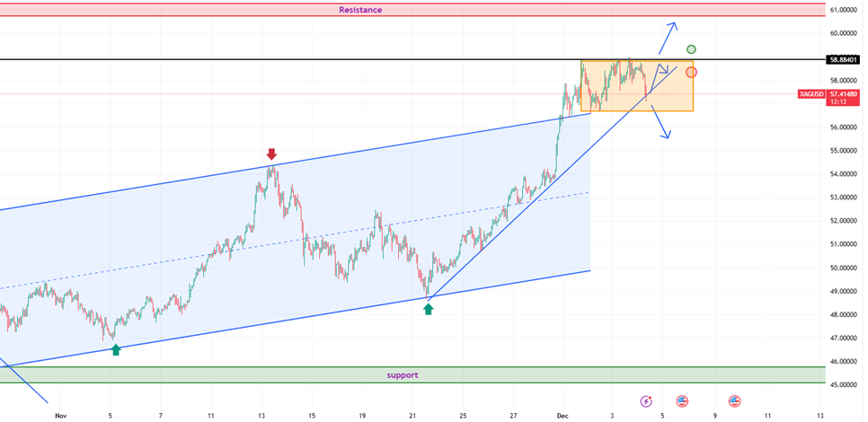The image size is (868, 422).
Task: Open the US flag event icon near Dec 5
Action: pos(681,400)
